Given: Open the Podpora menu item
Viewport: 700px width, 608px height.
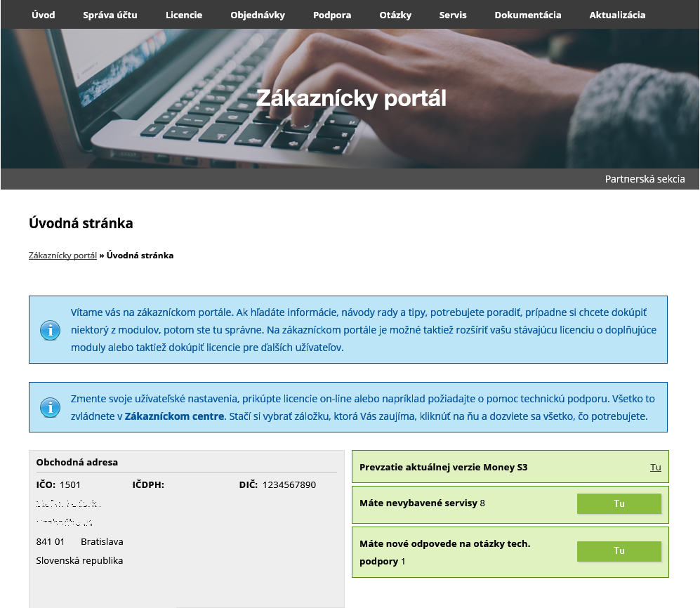Looking at the screenshot, I should click(332, 15).
